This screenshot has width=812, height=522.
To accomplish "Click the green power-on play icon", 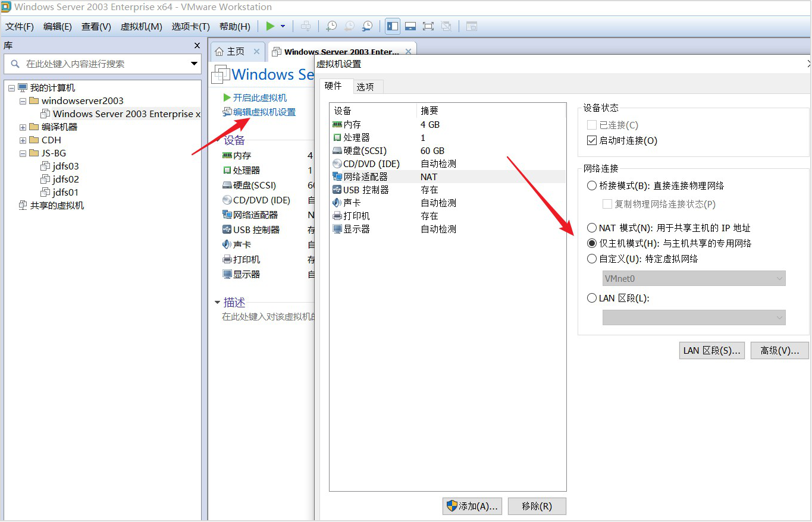I will tap(270, 26).
